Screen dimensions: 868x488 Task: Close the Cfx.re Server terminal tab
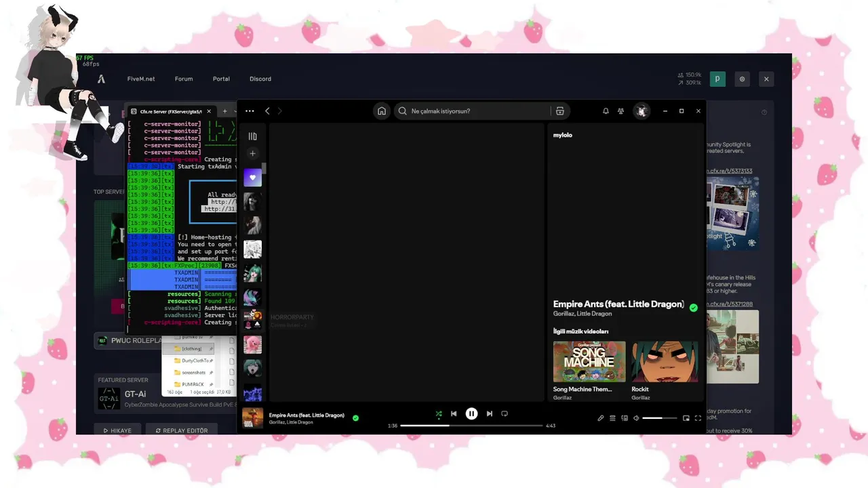[209, 111]
